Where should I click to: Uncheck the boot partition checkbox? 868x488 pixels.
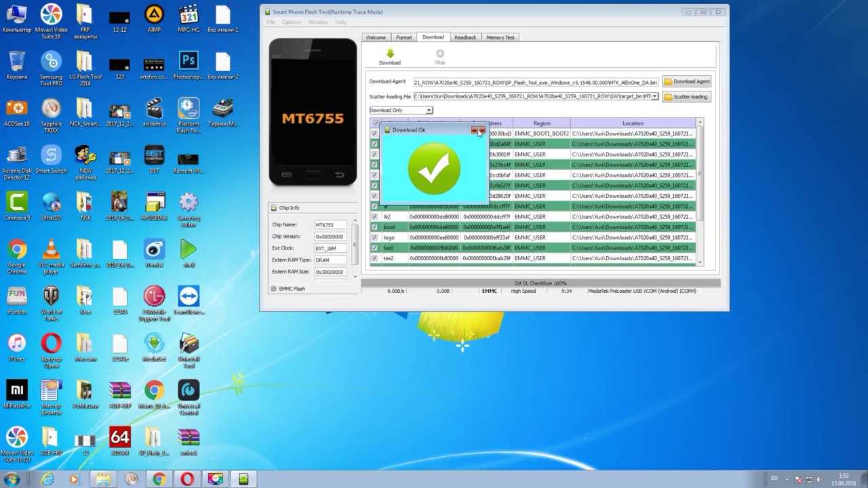pos(374,227)
